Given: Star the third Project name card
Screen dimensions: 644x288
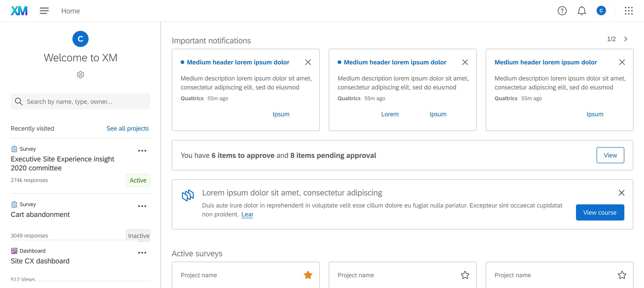Looking at the screenshot, I should click(622, 275).
